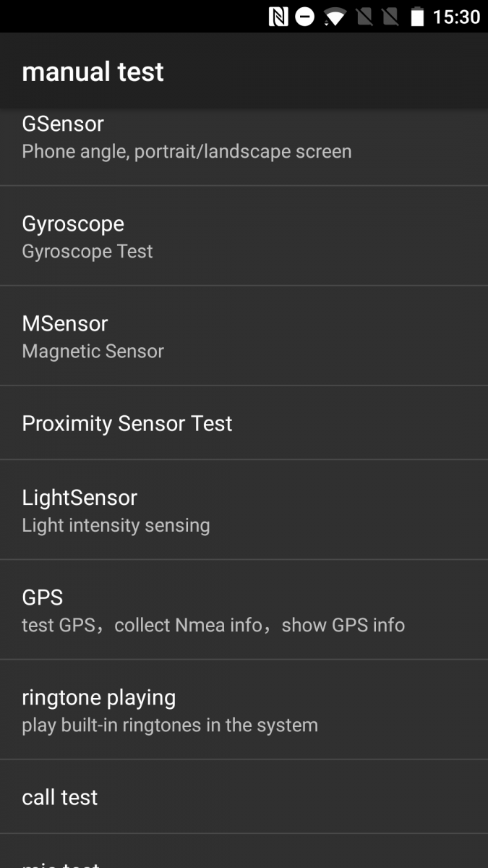Select the call test item

point(244,797)
